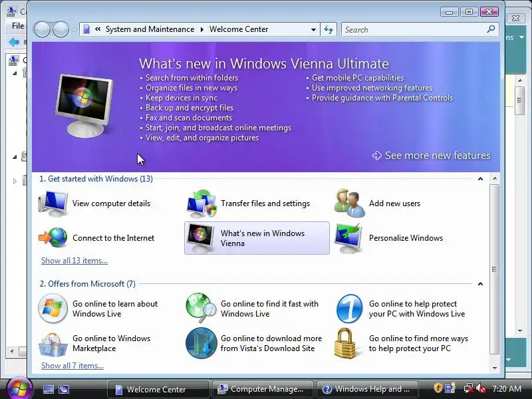This screenshot has width=532, height=399.
Task: Open Go online to learn about Windows Live
Action: [x=98, y=309]
